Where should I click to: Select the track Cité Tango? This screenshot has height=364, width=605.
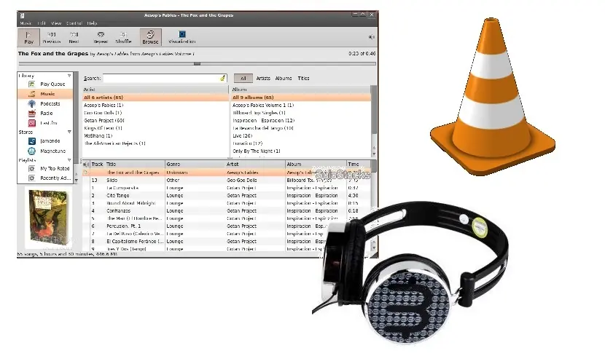click(227, 196)
